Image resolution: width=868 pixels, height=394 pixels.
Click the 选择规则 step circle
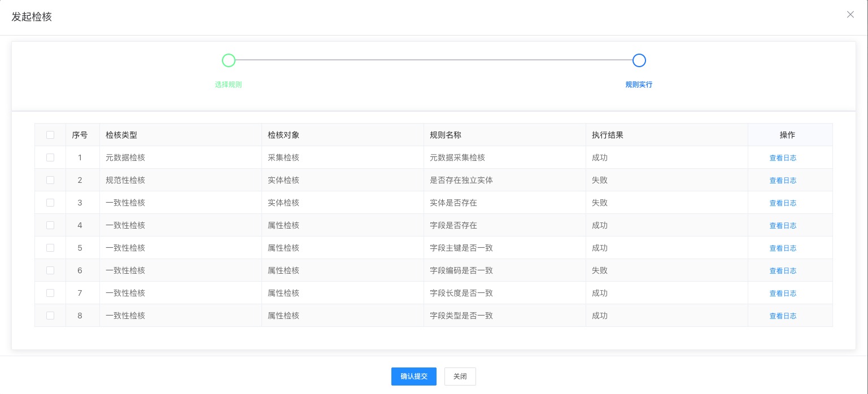point(228,60)
